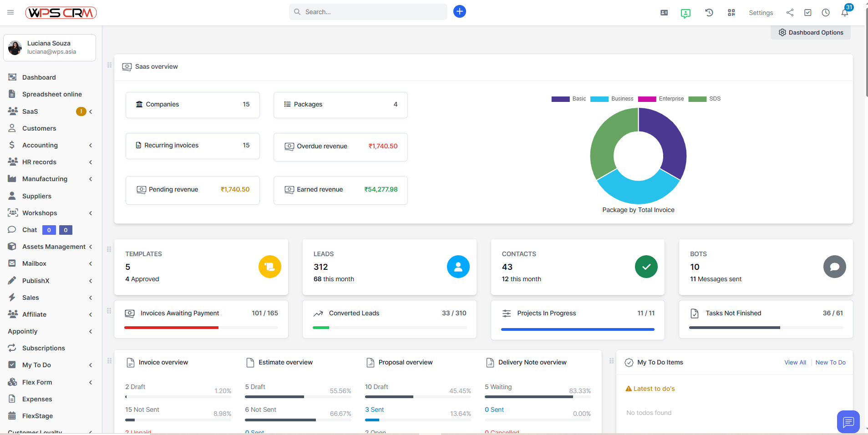This screenshot has height=435, width=868.
Task: Expand the Sales sidebar section
Action: pyautogui.click(x=30, y=298)
